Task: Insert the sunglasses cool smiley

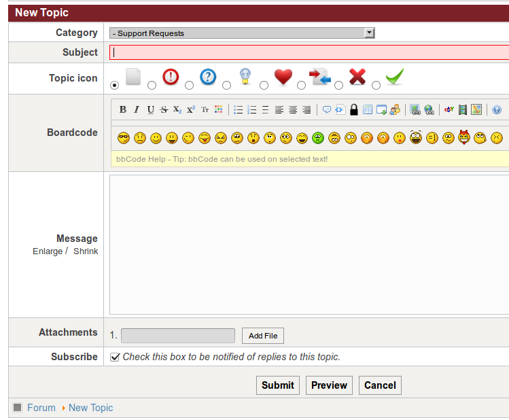Action: tap(124, 138)
